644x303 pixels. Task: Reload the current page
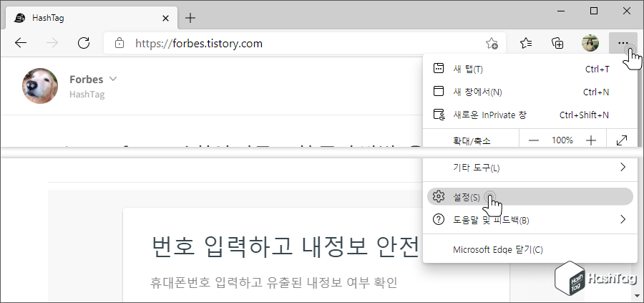[84, 43]
